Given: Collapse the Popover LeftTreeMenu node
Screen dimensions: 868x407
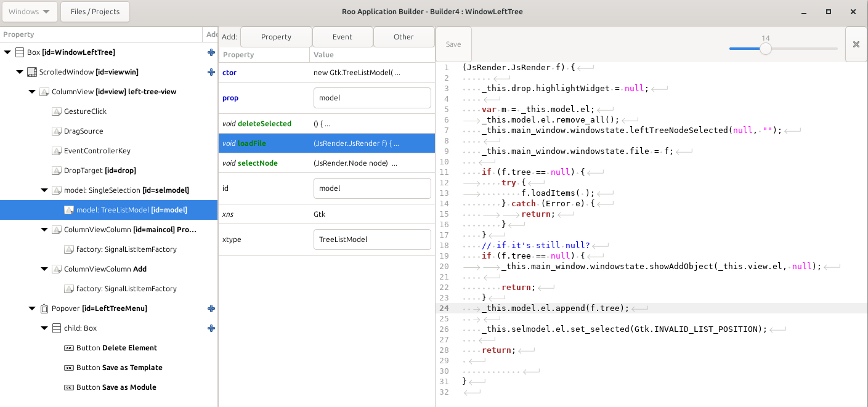Looking at the screenshot, I should pyautogui.click(x=32, y=308).
